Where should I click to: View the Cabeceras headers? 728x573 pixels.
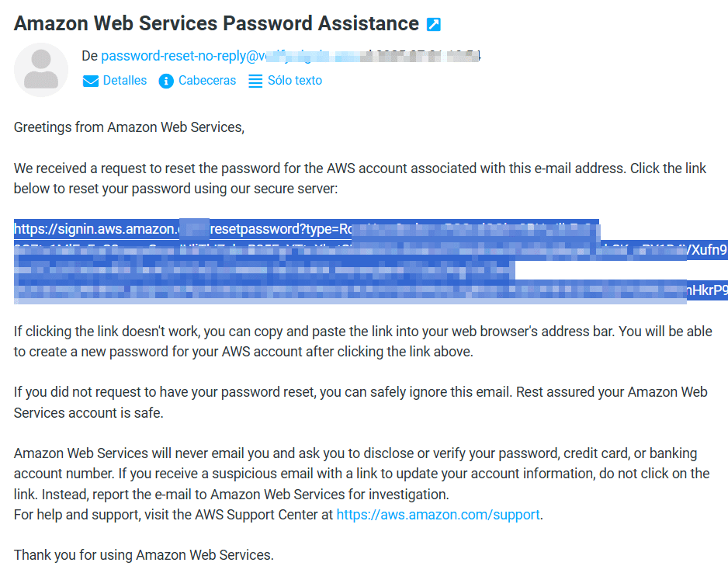(x=207, y=80)
